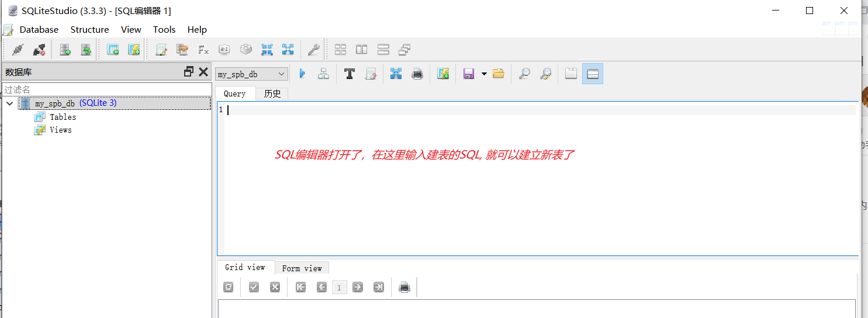Format SQL with bold T icon
868x318 pixels.
(350, 74)
